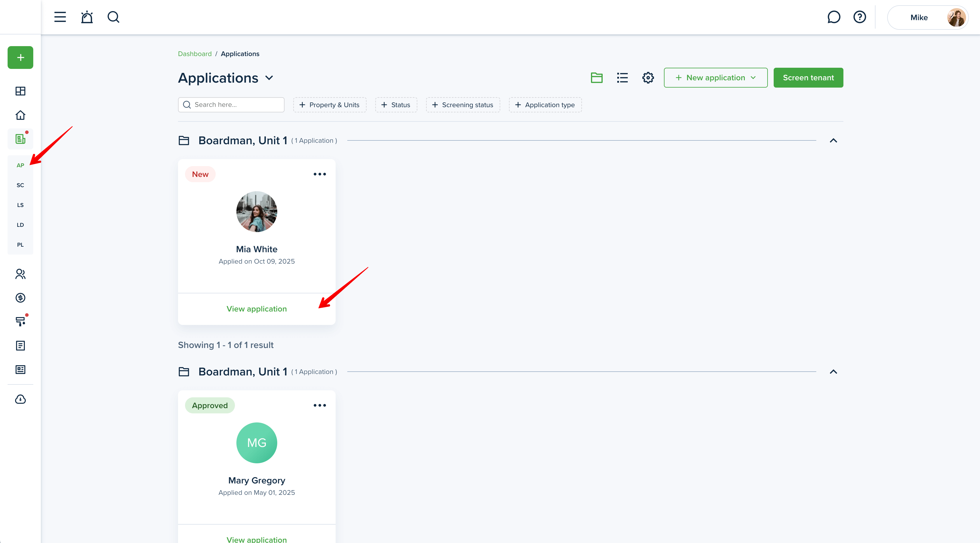Click the chat messages bubble icon

[x=833, y=17]
